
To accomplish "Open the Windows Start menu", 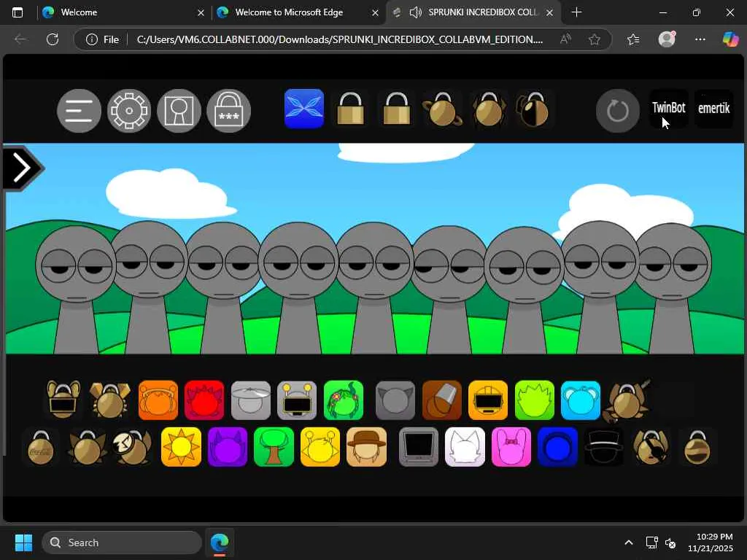I will 23,542.
